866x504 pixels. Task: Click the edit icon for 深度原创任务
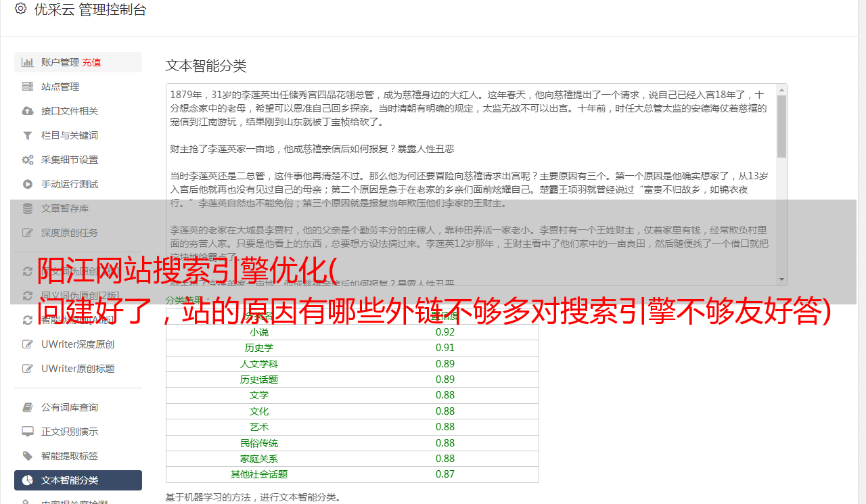[28, 233]
